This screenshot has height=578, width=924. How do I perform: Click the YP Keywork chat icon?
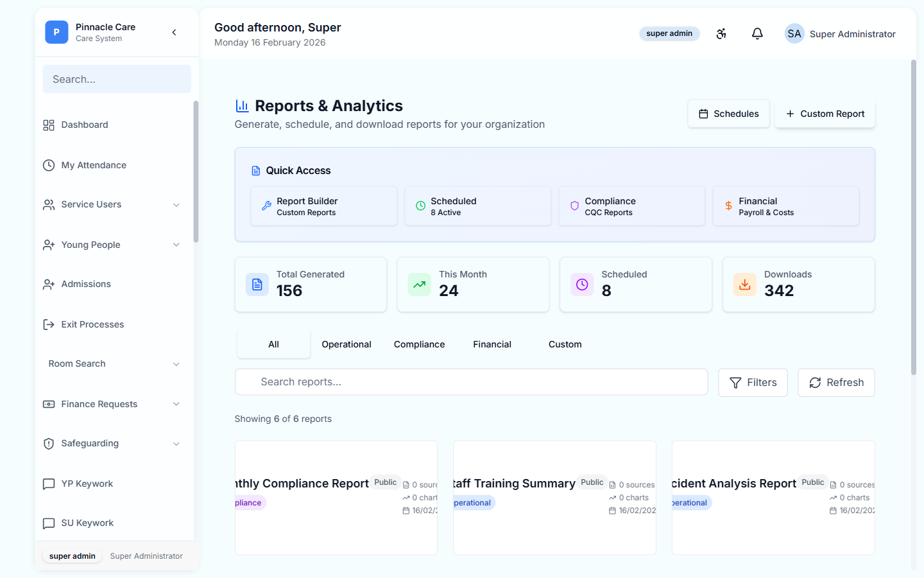(x=49, y=483)
